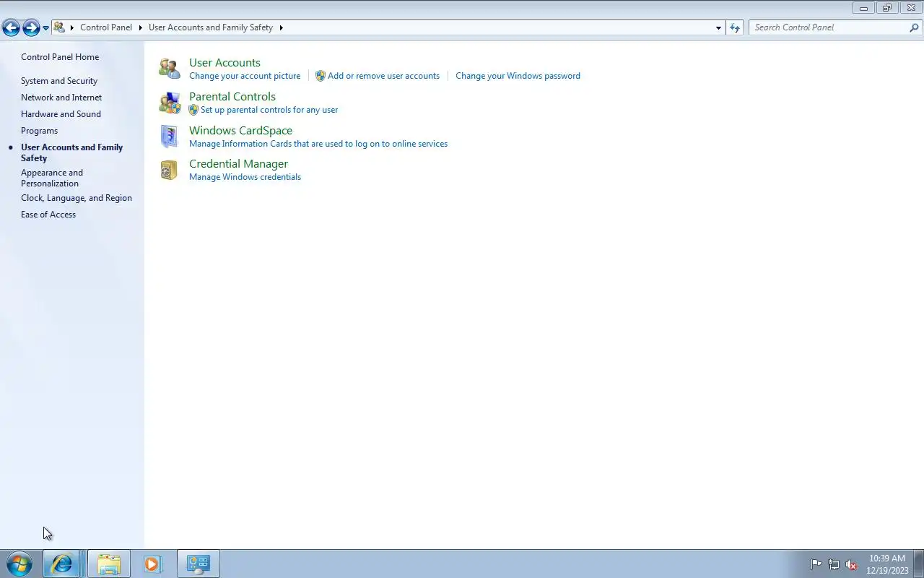Restore down the Control Panel window
Viewport: 924px width, 578px height.
point(887,8)
